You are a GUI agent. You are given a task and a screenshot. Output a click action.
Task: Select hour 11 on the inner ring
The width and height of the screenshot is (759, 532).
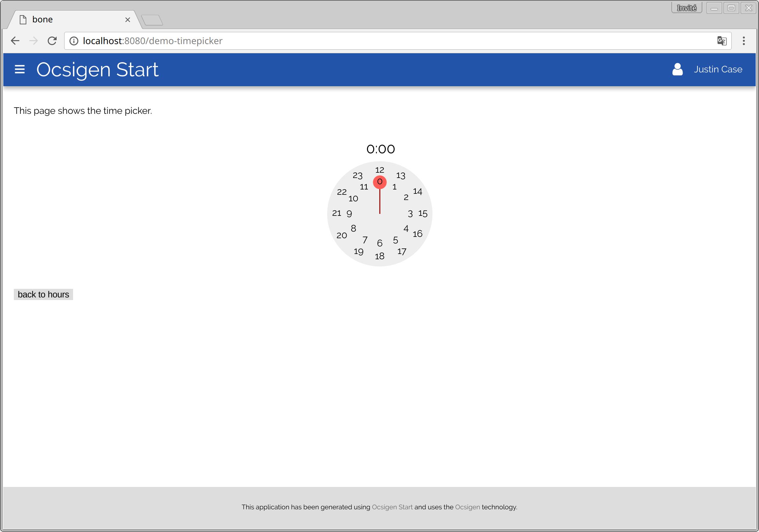click(x=364, y=187)
